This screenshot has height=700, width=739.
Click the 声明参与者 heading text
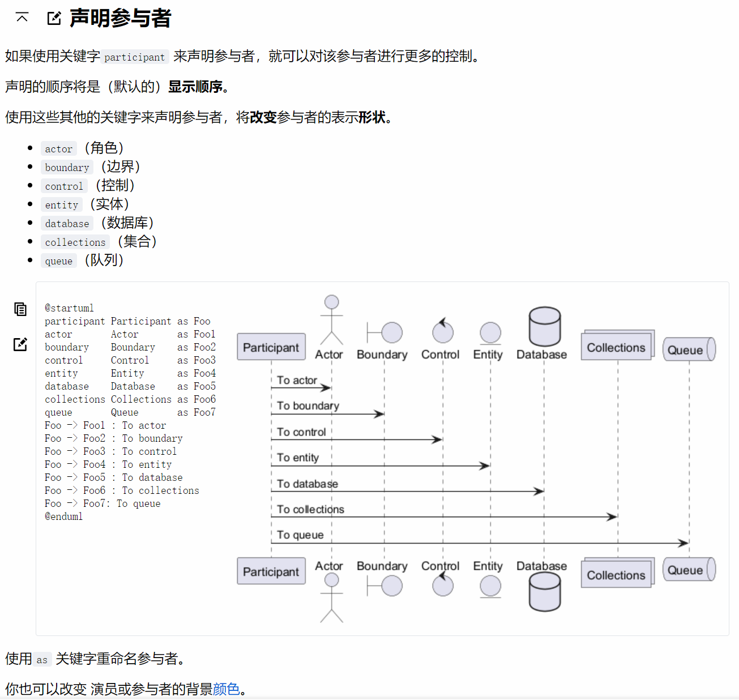click(120, 18)
